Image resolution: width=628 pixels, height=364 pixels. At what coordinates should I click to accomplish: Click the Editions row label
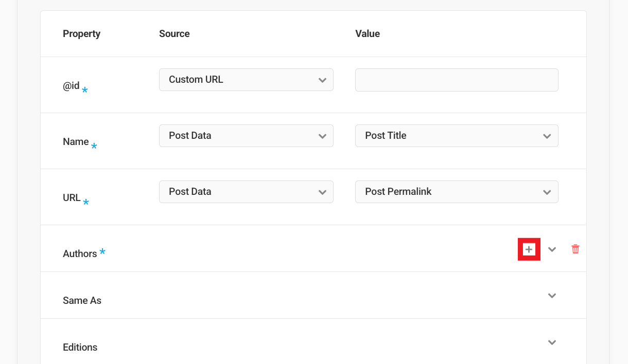pyautogui.click(x=80, y=347)
